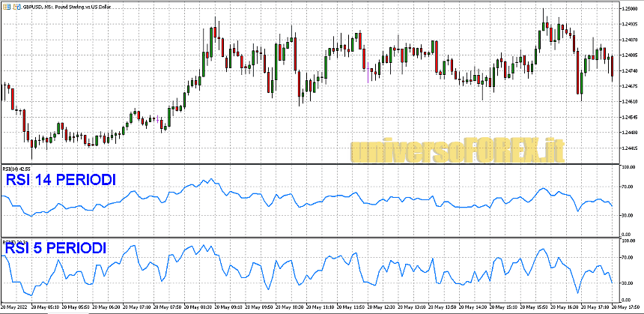
Task: Click the 20 May 11:50 time label
Action: (353, 308)
